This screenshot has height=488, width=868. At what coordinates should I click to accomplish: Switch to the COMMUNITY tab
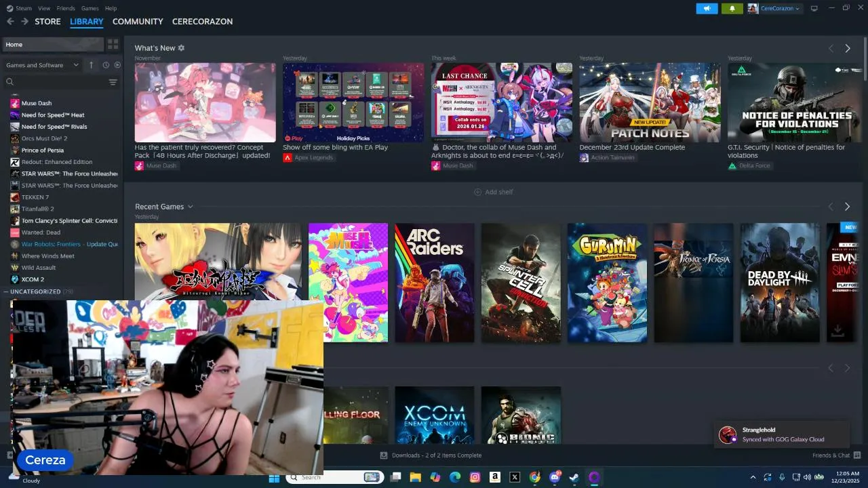point(138,22)
